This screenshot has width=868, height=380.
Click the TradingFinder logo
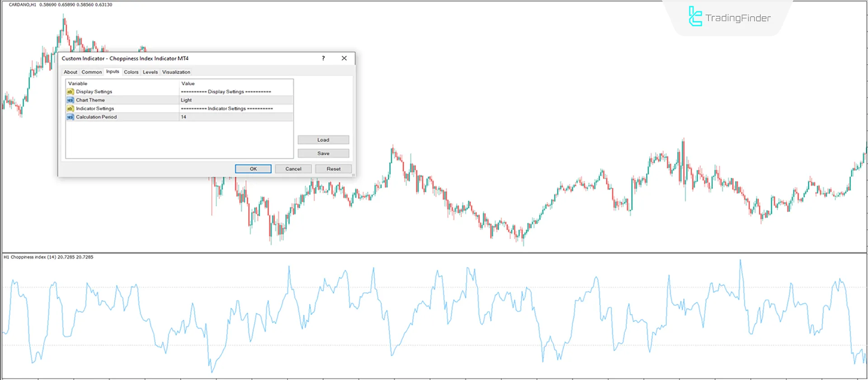click(x=729, y=17)
